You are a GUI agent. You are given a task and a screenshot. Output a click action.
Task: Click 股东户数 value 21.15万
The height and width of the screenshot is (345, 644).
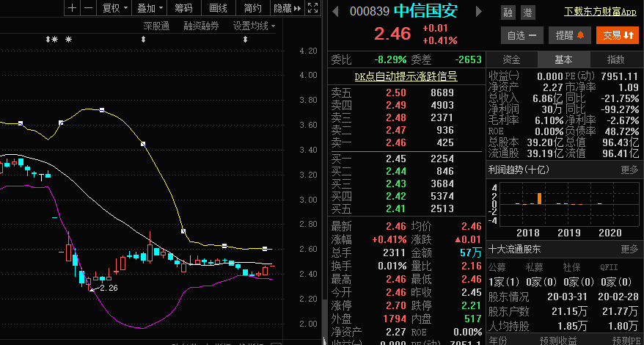click(571, 311)
